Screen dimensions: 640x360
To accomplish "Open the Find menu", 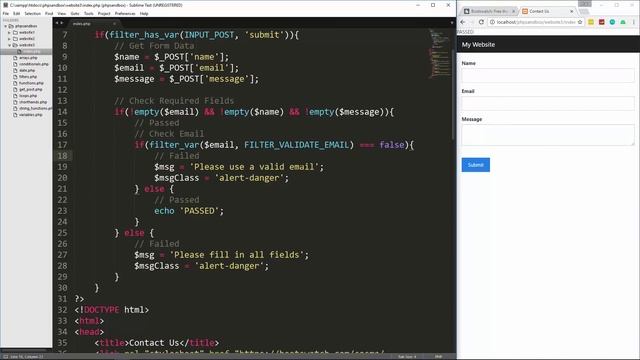I will click(x=49, y=13).
